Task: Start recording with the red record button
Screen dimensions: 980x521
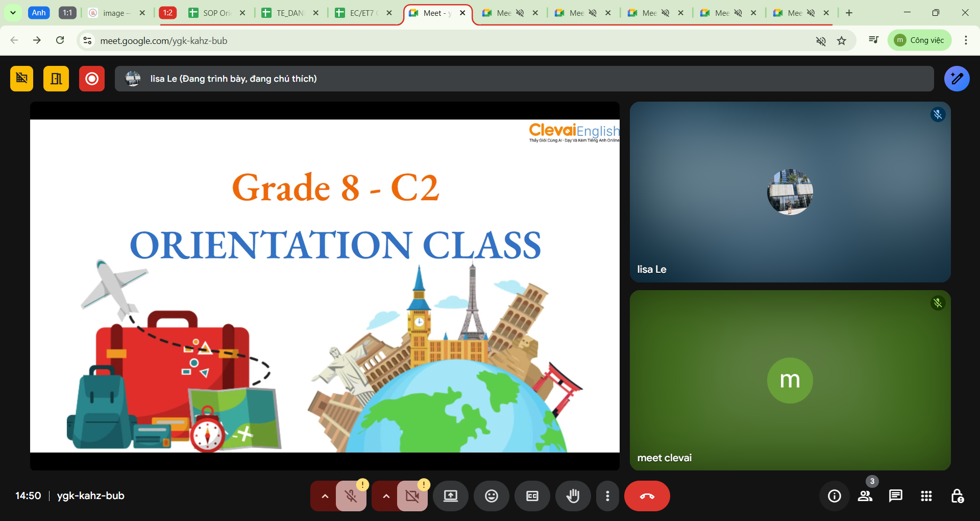Action: (x=92, y=79)
